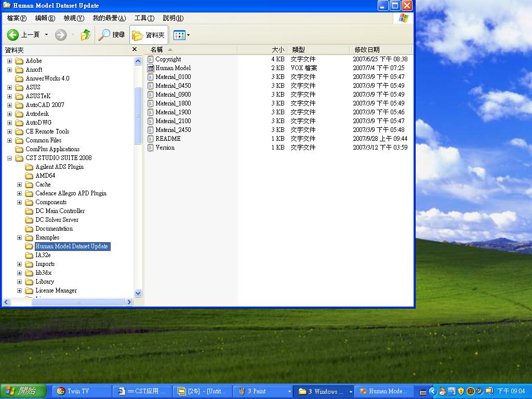
Task: Click the IA32e folder icon
Action: (x=29, y=255)
